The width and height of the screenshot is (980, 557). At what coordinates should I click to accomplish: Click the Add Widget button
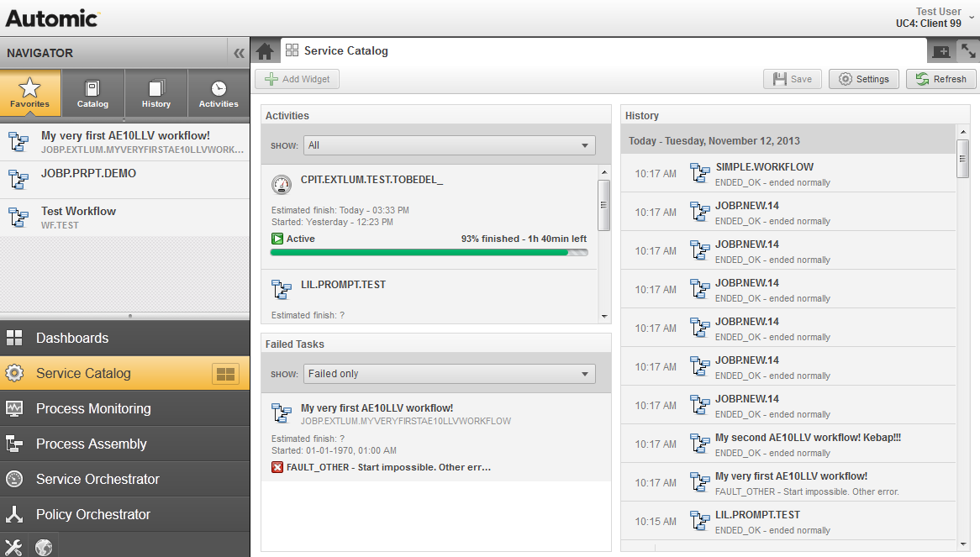coord(297,79)
